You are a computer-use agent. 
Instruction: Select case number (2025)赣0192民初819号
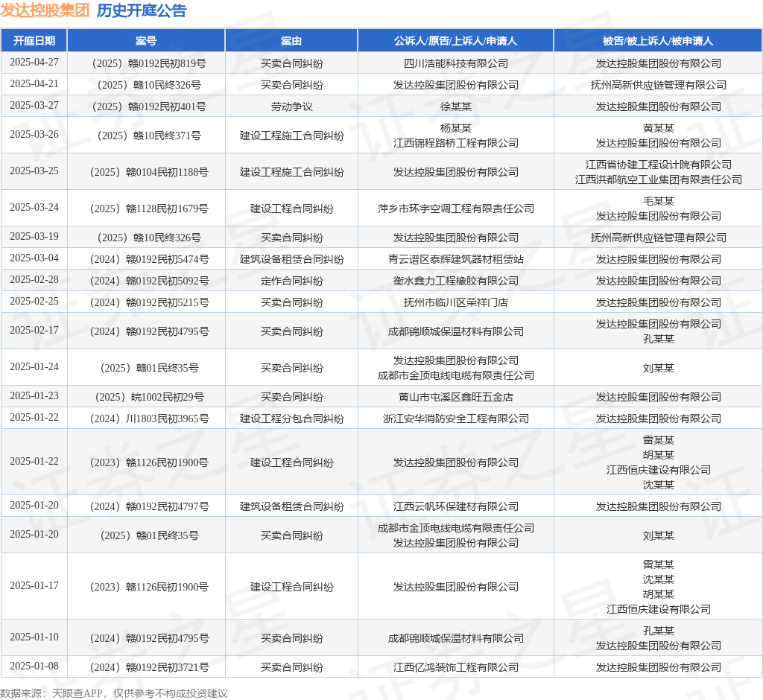149,63
